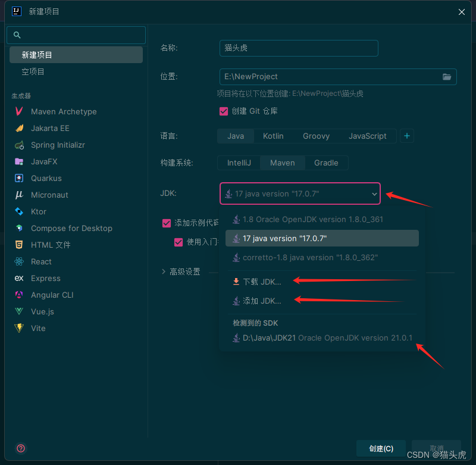This screenshot has width=476, height=465.
Task: Click the Cancel button
Action: click(436, 448)
